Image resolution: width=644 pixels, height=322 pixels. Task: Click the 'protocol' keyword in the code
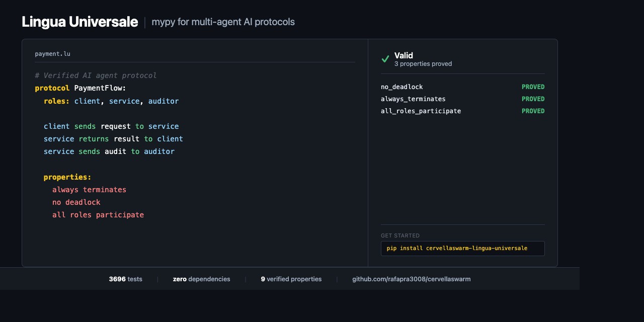52,89
